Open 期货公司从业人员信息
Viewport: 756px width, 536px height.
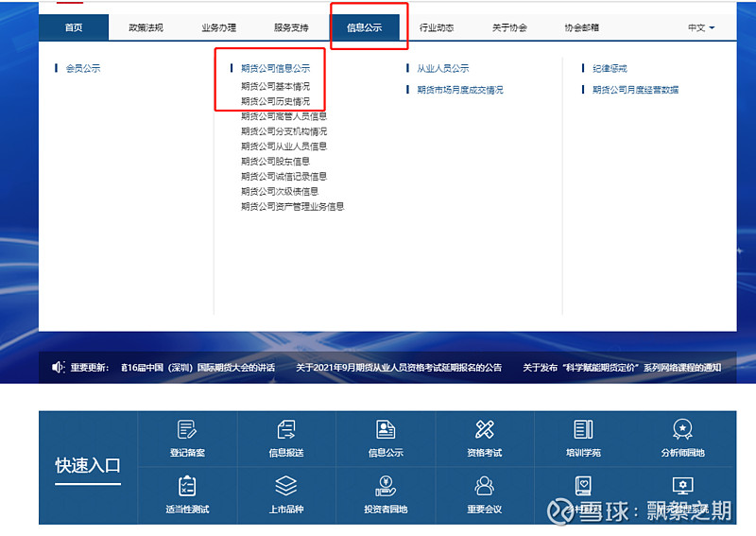[284, 147]
